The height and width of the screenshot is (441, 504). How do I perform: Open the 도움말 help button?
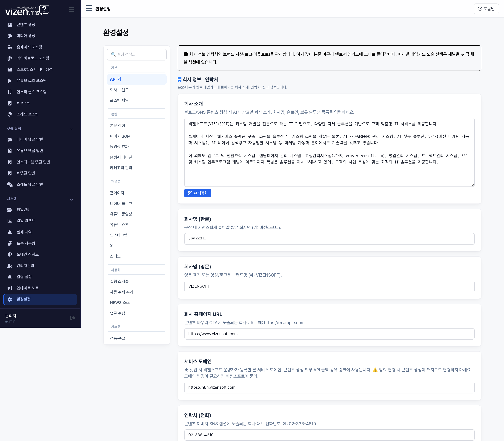tap(486, 9)
